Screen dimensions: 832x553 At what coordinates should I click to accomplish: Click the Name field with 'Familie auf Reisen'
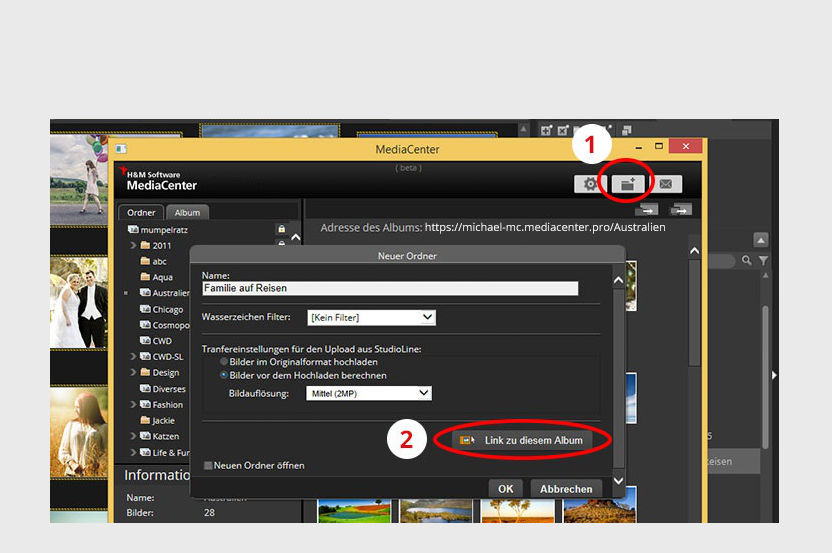click(390, 288)
